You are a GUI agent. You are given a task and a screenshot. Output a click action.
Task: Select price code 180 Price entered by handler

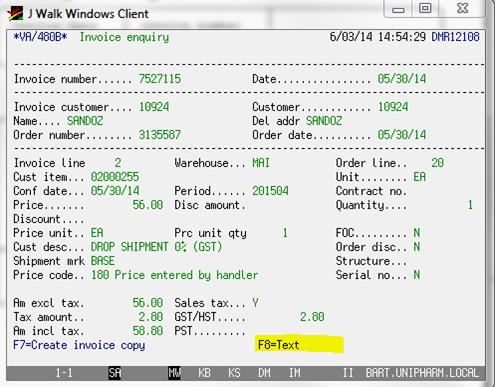click(x=174, y=275)
